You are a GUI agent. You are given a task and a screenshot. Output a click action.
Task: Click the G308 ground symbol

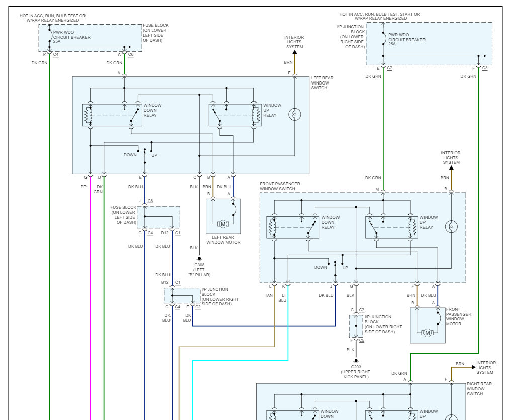coord(199,259)
